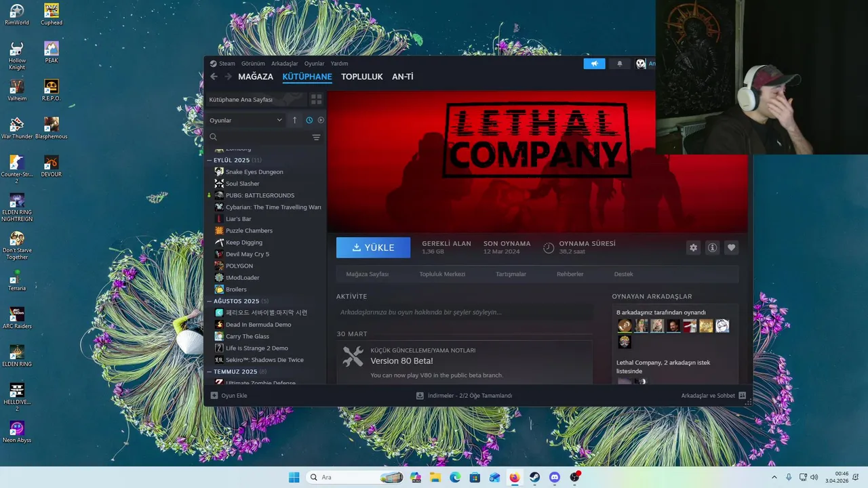Open the Tartışmalar link
This screenshot has width=868, height=488.
(x=511, y=274)
